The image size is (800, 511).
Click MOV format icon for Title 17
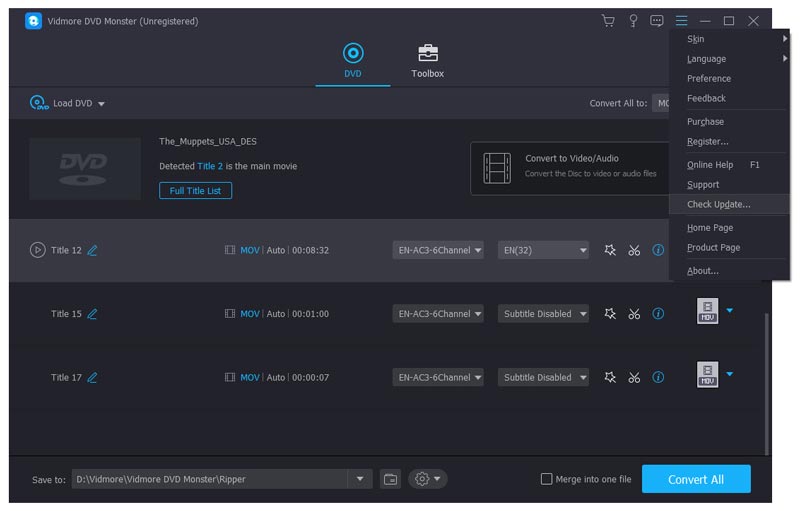(707, 374)
